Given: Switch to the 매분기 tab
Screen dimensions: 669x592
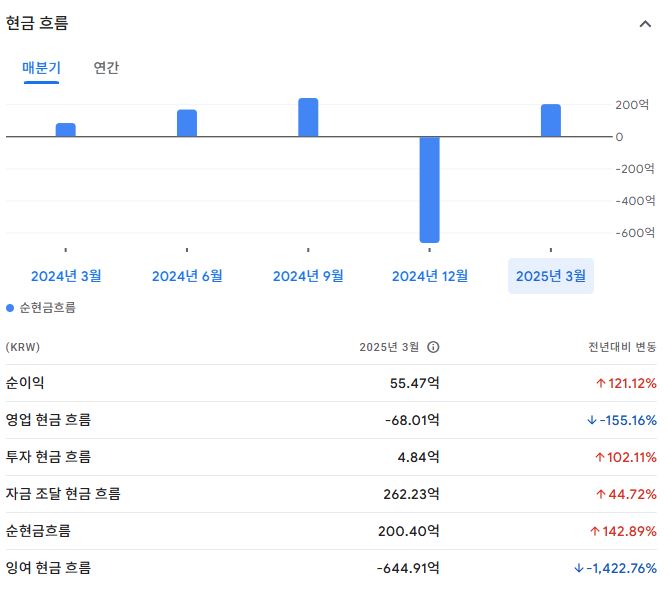Looking at the screenshot, I should [41, 67].
